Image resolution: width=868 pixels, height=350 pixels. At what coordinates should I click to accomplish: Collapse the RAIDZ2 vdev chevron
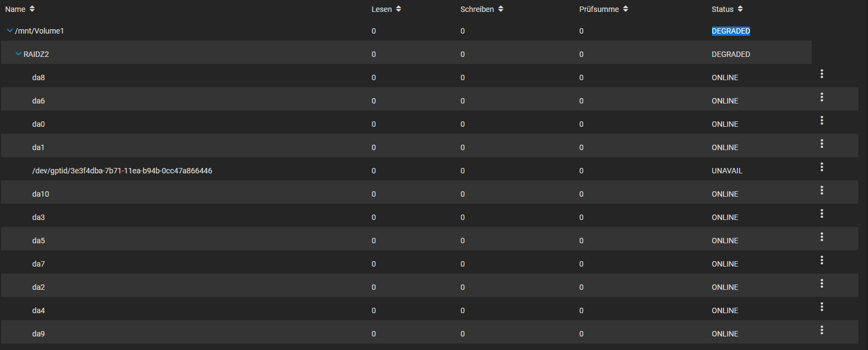pyautogui.click(x=18, y=54)
